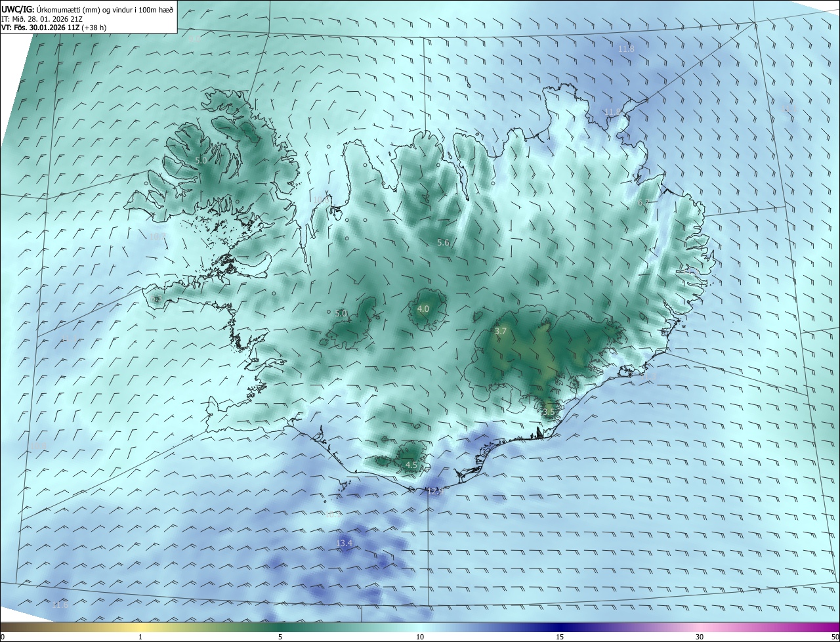Click the valid time 'VT: Fös. 30.01.2026 11Z (+38 h)'
This screenshot has height=642, width=840.
pos(54,28)
